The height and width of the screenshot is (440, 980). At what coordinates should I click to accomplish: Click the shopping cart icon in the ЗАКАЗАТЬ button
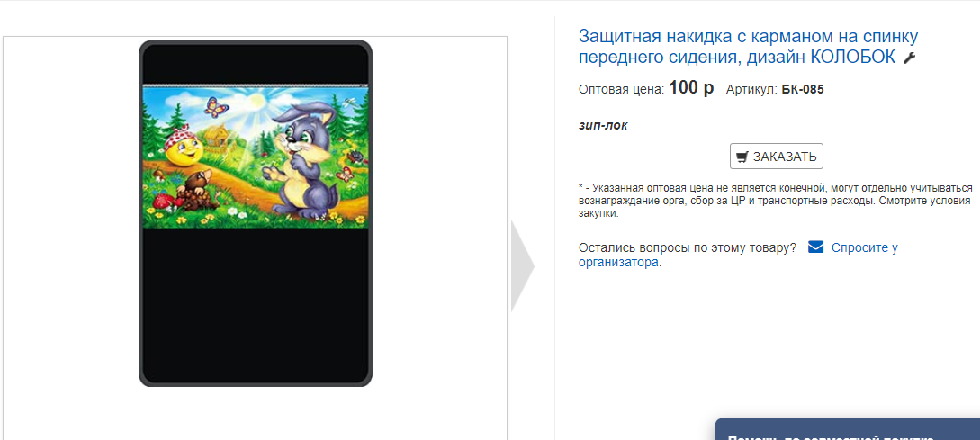[742, 157]
